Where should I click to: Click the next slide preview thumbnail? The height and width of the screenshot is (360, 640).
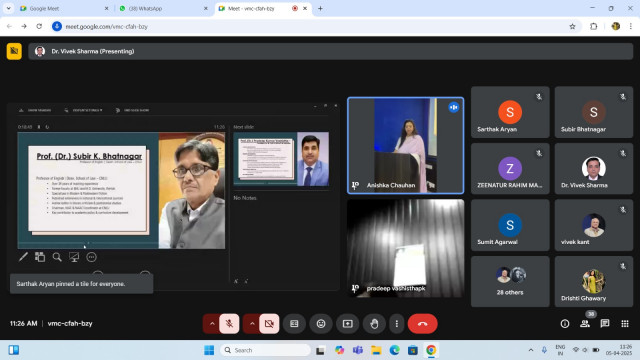click(281, 159)
